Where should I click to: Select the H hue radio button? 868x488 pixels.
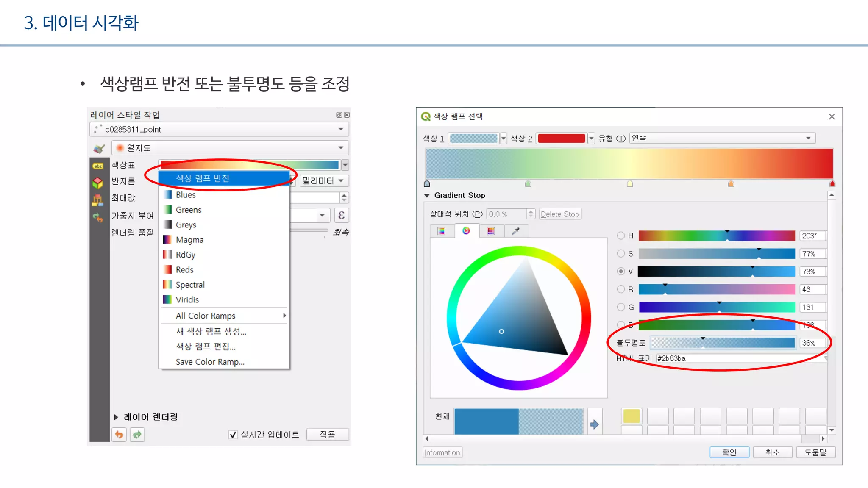[x=621, y=236]
